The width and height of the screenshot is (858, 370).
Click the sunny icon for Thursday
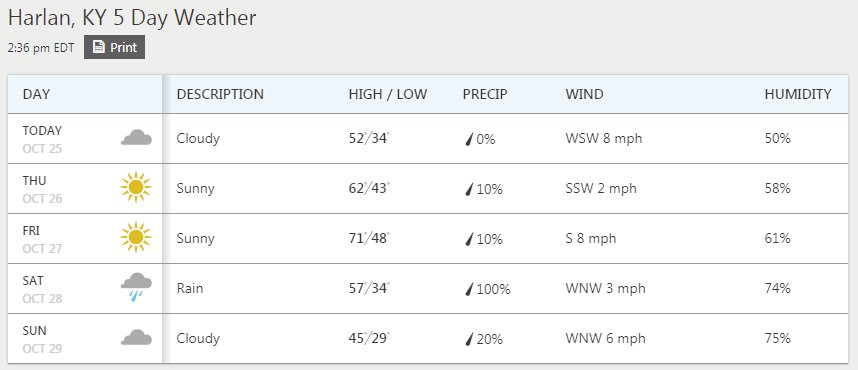(136, 188)
